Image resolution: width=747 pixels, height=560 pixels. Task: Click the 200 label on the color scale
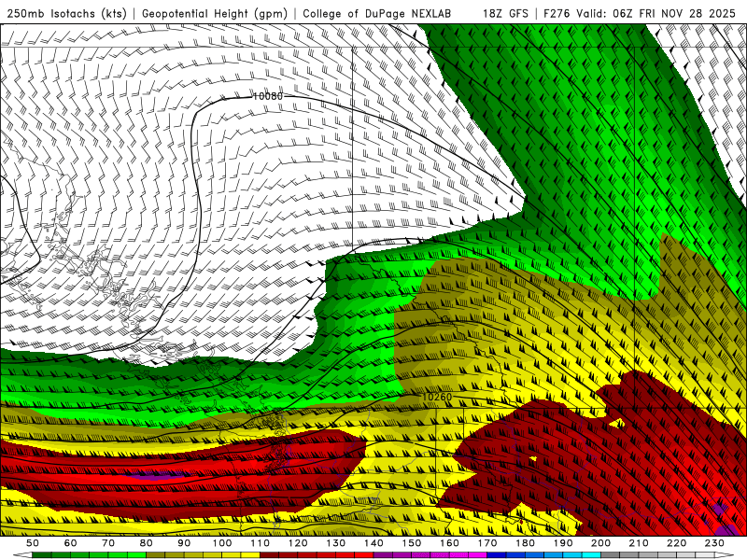(x=601, y=543)
